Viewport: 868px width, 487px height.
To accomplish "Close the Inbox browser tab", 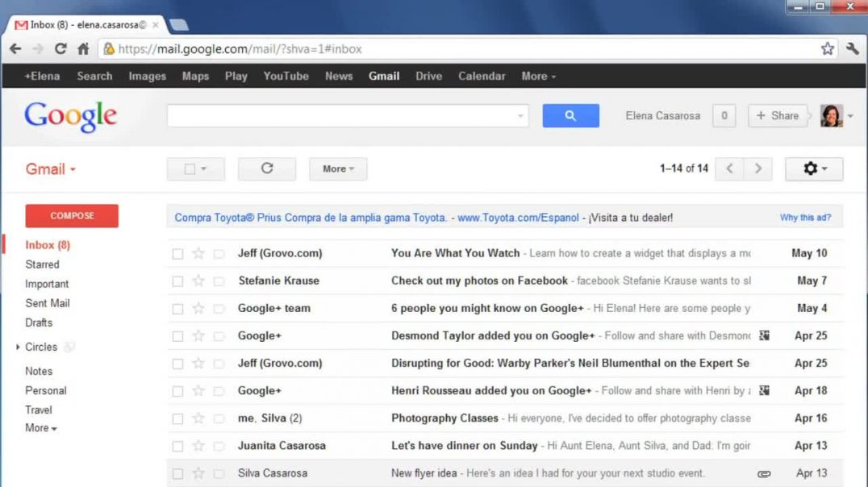I will 156,25.
